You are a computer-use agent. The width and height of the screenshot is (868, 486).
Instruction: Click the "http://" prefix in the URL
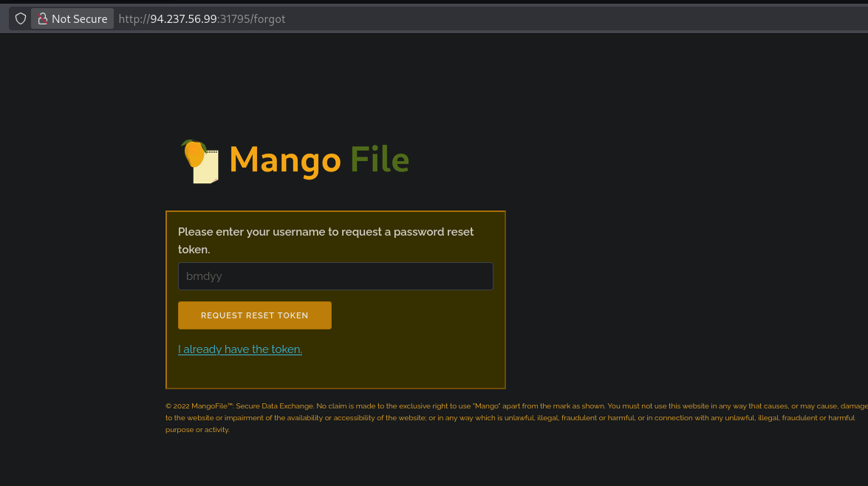pos(134,18)
